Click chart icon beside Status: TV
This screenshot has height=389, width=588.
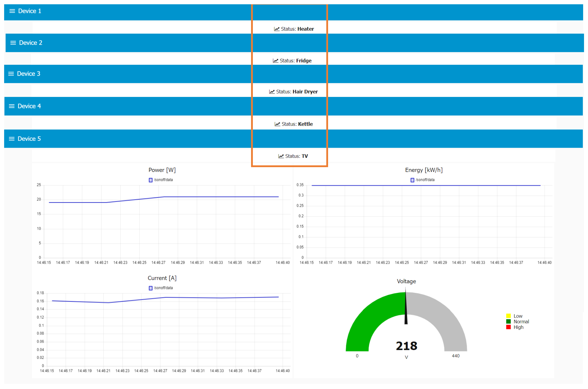pyautogui.click(x=281, y=156)
